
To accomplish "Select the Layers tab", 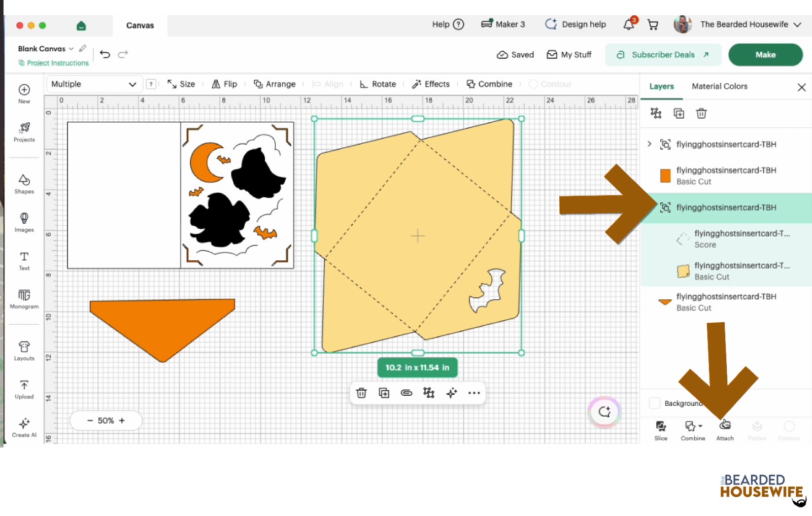I will (x=661, y=86).
